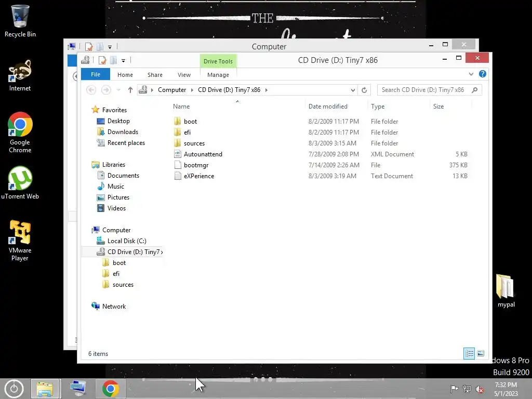532x399 pixels.
Task: Launch the Internet raccoon shortcut
Action: [20, 75]
